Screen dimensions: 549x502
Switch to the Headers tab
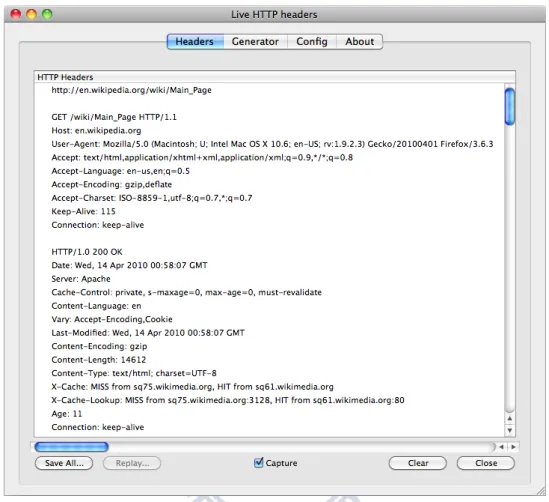pos(195,42)
